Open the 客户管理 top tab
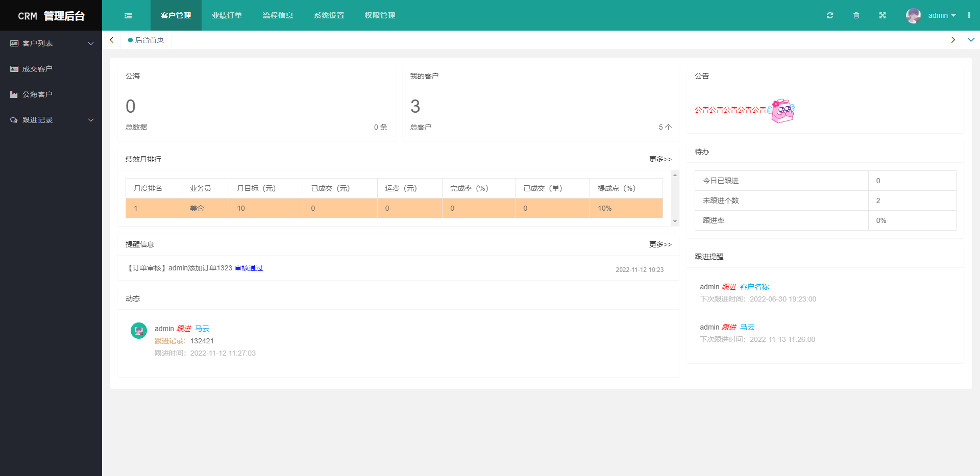The width and height of the screenshot is (980, 476). (x=176, y=15)
